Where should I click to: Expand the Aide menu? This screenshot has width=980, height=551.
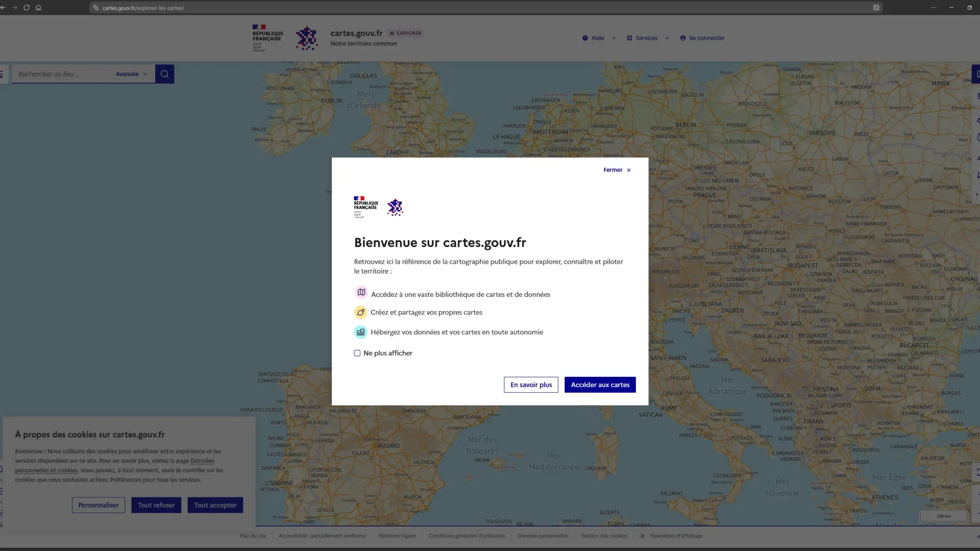tap(599, 38)
